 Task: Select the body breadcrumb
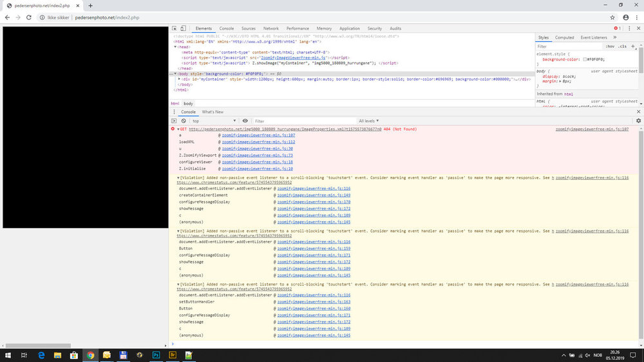click(x=188, y=104)
